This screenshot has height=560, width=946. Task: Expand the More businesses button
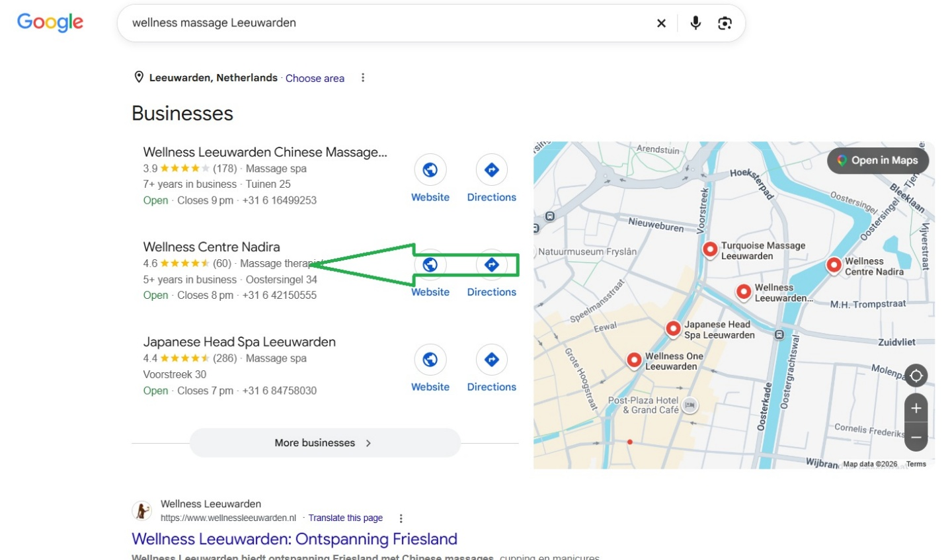tap(325, 443)
